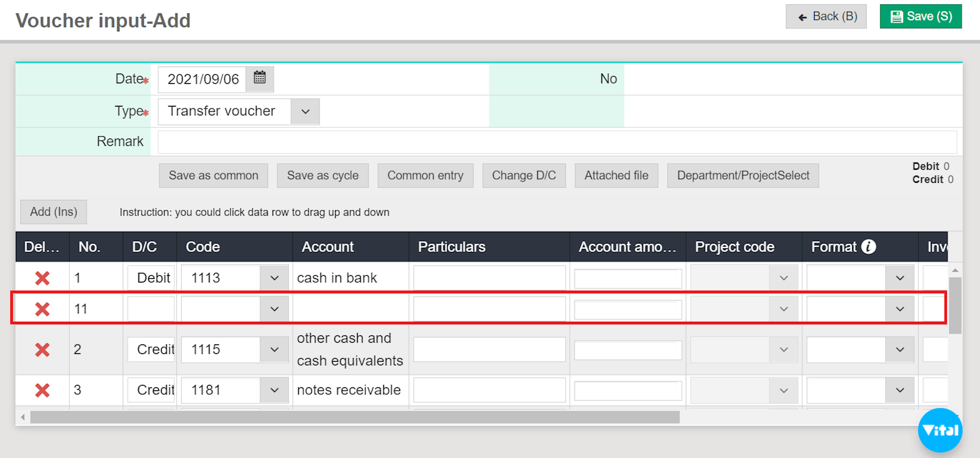Expand the Type dropdown for Transfer voucher
Viewport: 980px width, 458px height.
click(x=305, y=112)
